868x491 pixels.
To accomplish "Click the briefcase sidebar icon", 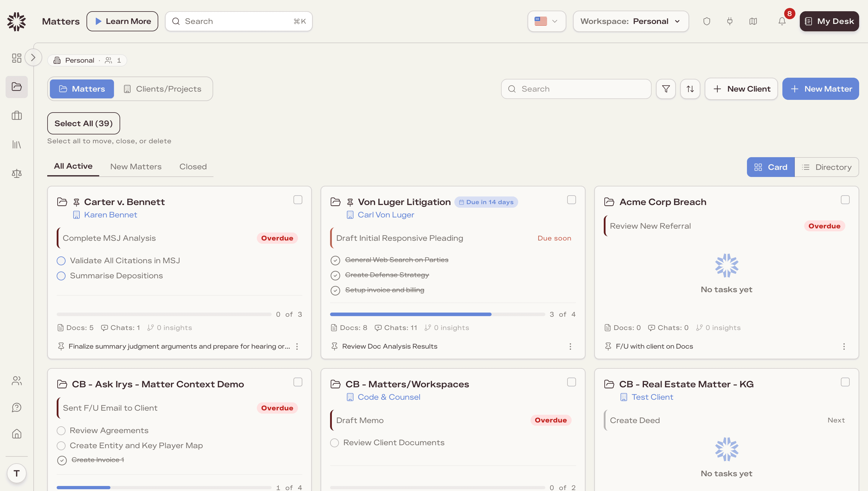I will pyautogui.click(x=17, y=116).
